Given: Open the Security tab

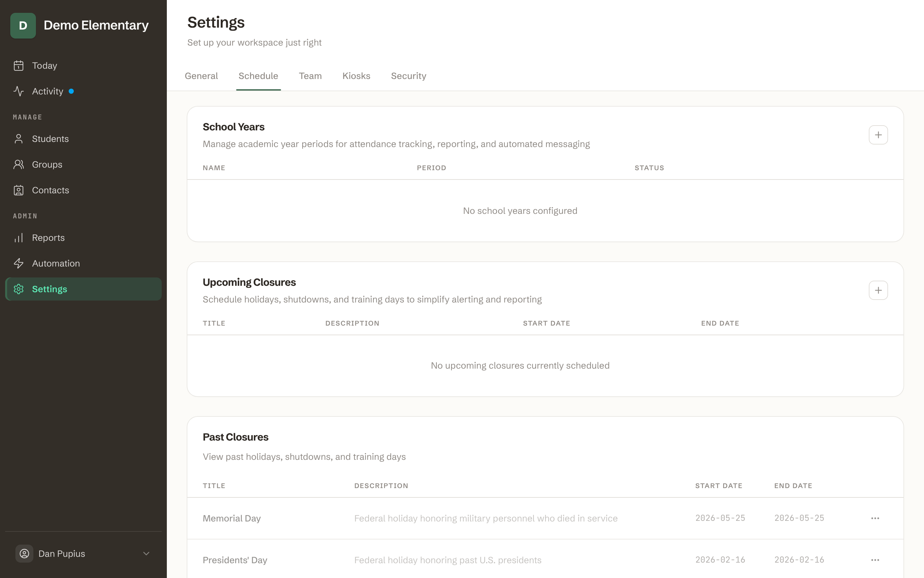Looking at the screenshot, I should pos(408,76).
